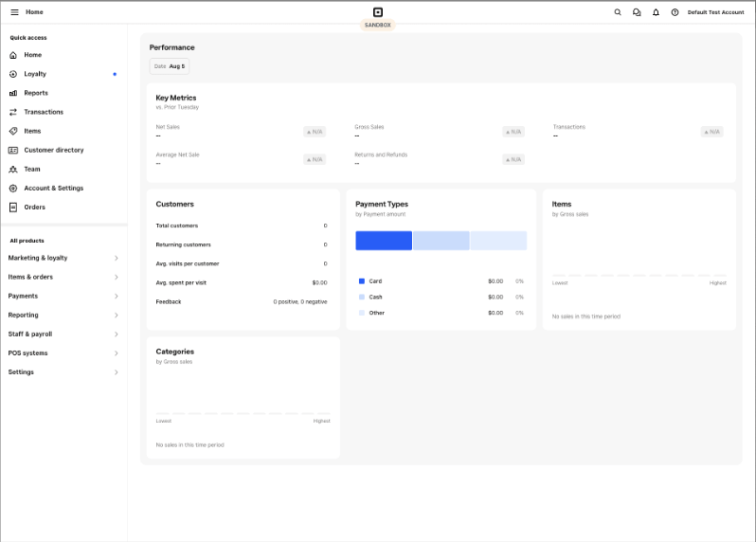756x542 pixels.
Task: Open Default Test Account menu
Action: (715, 12)
